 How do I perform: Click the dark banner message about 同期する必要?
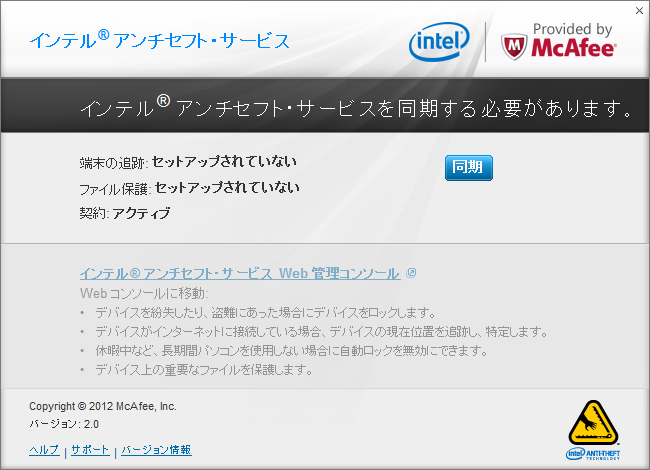point(357,108)
